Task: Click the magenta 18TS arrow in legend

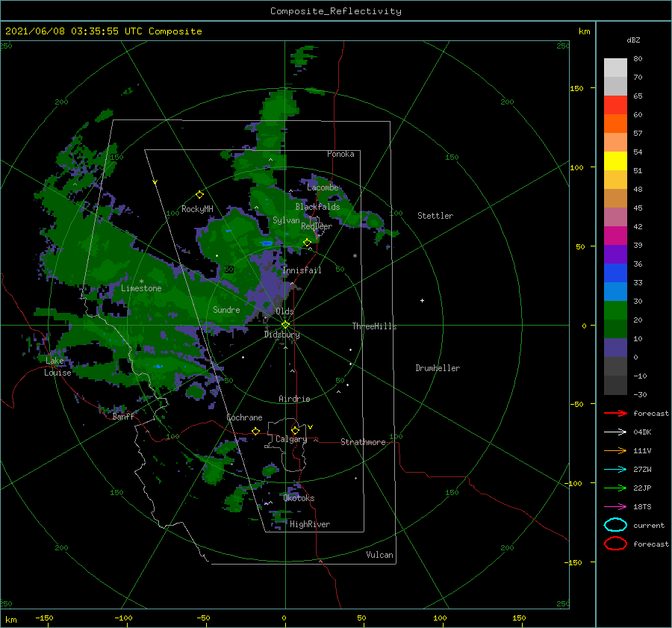Action: 615,507
